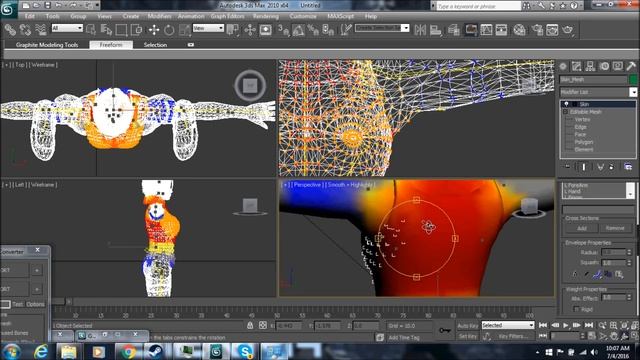Viewport: 640px width, 360px height.
Task: Open the MAXScript menu
Action: point(340,16)
